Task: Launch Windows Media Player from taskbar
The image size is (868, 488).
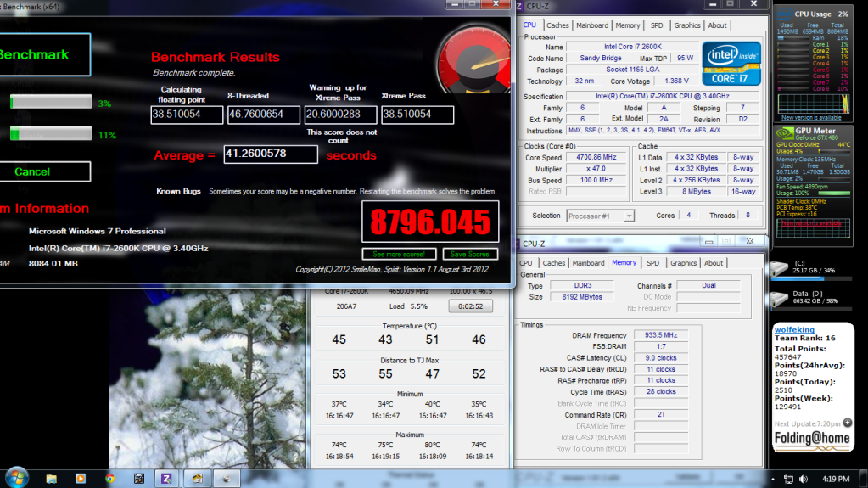Action: click(x=81, y=479)
